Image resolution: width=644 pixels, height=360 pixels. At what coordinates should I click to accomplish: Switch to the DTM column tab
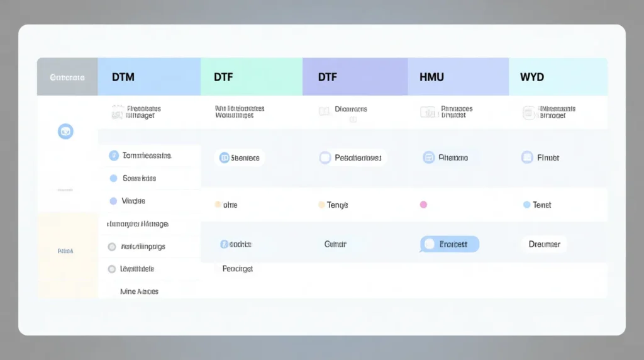tap(149, 77)
